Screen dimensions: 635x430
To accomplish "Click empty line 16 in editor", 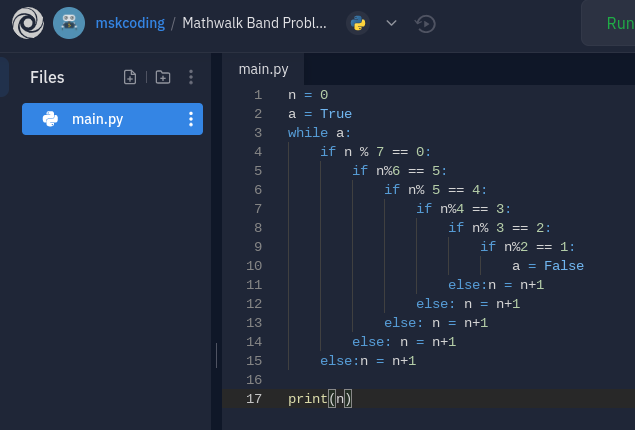I will [x=428, y=380].
